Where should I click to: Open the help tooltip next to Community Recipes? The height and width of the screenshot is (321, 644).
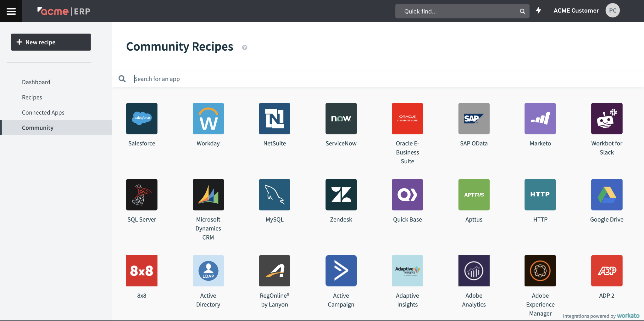coord(245,48)
